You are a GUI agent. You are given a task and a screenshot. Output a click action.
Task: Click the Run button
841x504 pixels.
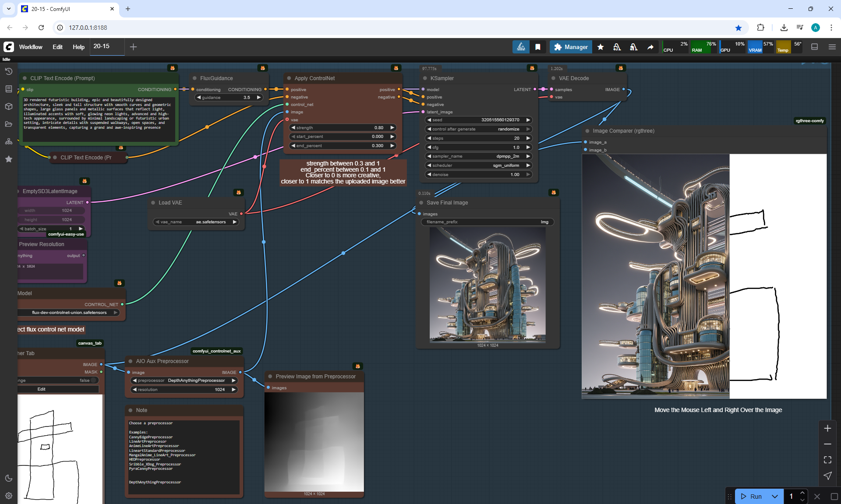pyautogui.click(x=751, y=496)
